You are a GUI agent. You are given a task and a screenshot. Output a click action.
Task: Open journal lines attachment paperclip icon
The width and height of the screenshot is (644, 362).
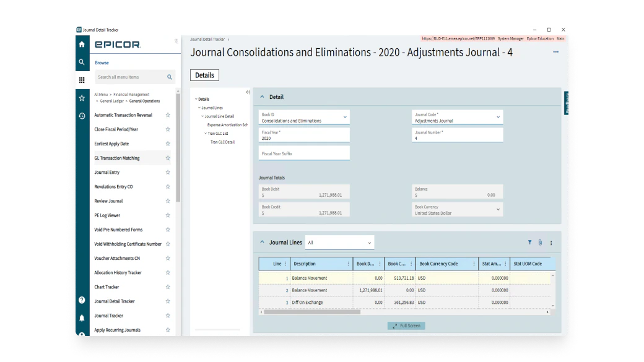[x=540, y=243]
